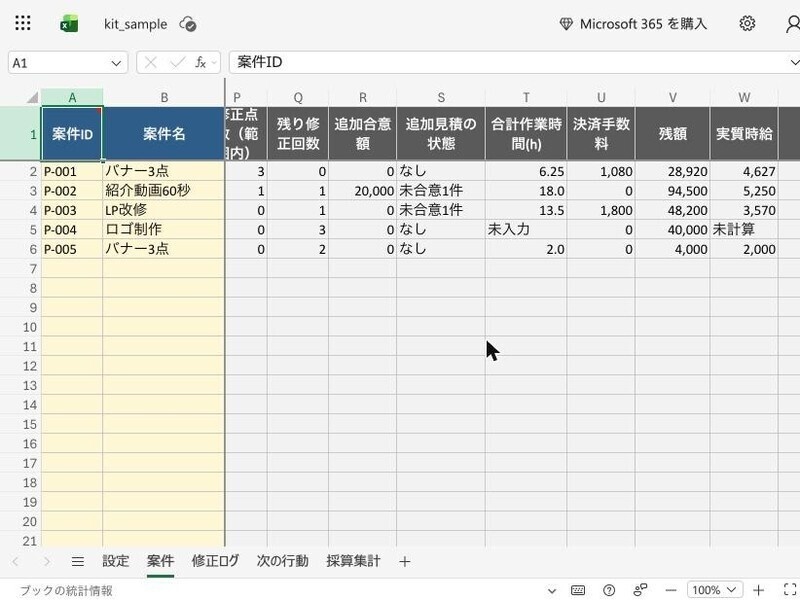Select column W header
Image resolution: width=800 pixels, height=600 pixels.
coord(744,97)
